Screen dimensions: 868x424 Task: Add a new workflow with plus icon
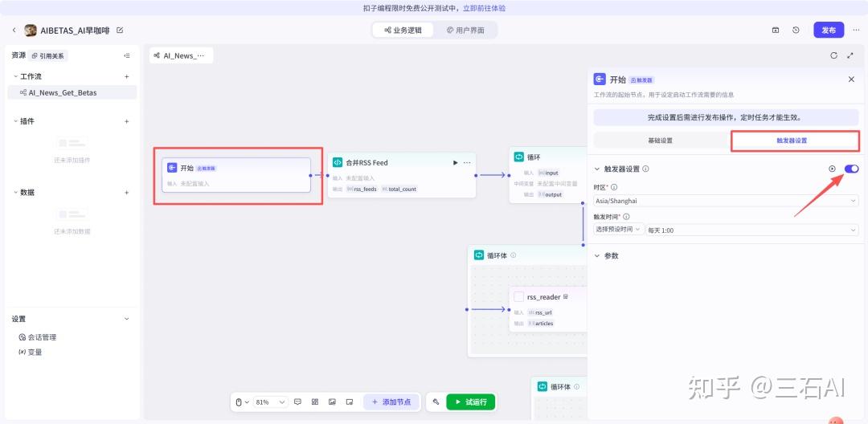(x=126, y=76)
